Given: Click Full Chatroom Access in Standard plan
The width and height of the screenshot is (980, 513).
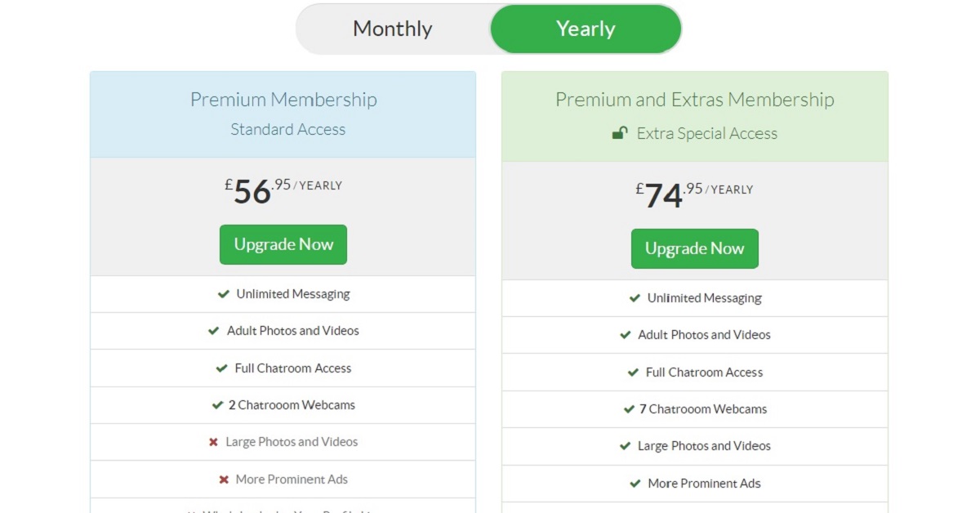Looking at the screenshot, I should coord(292,368).
